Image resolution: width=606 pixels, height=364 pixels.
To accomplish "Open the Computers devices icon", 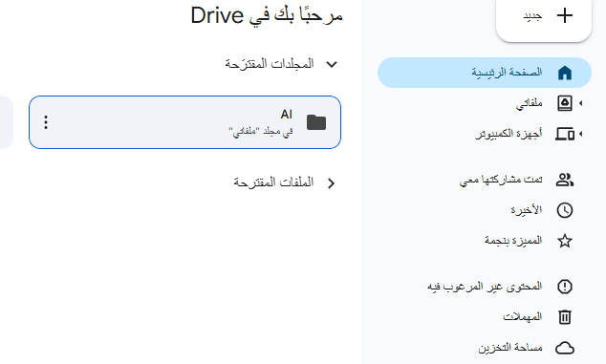I will pyautogui.click(x=565, y=134).
